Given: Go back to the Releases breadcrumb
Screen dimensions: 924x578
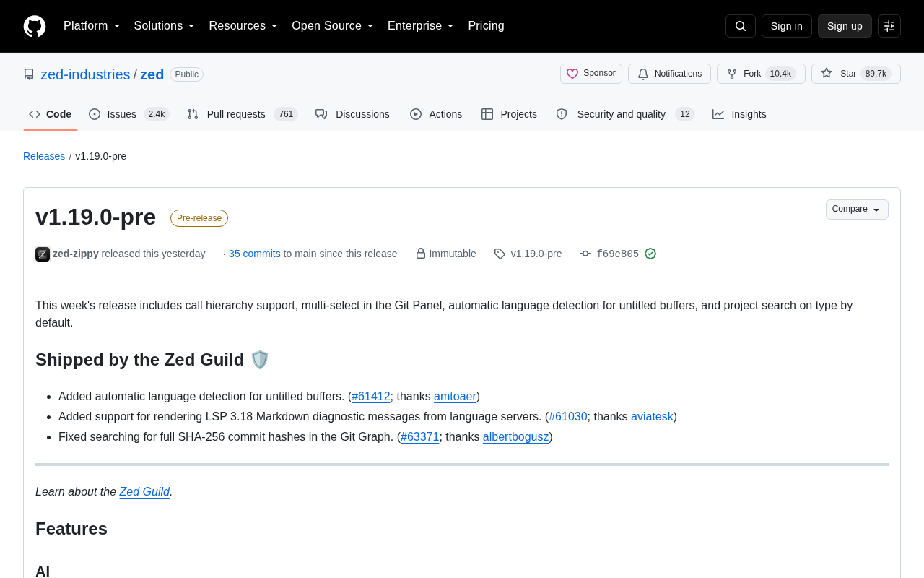Looking at the screenshot, I should pyautogui.click(x=44, y=156).
